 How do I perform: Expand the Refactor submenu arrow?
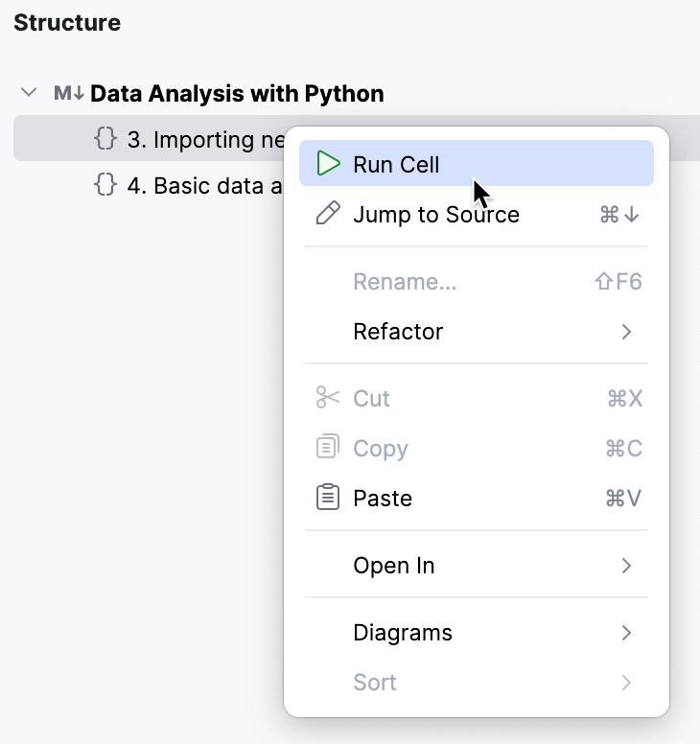click(x=626, y=332)
